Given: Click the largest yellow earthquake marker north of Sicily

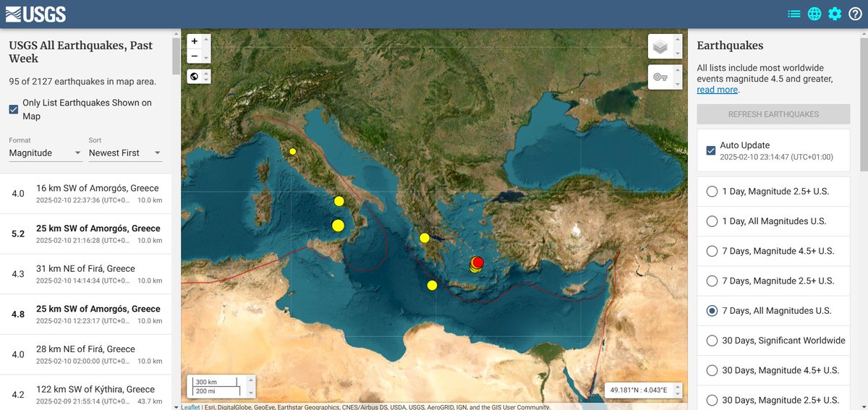Looking at the screenshot, I should [x=338, y=225].
